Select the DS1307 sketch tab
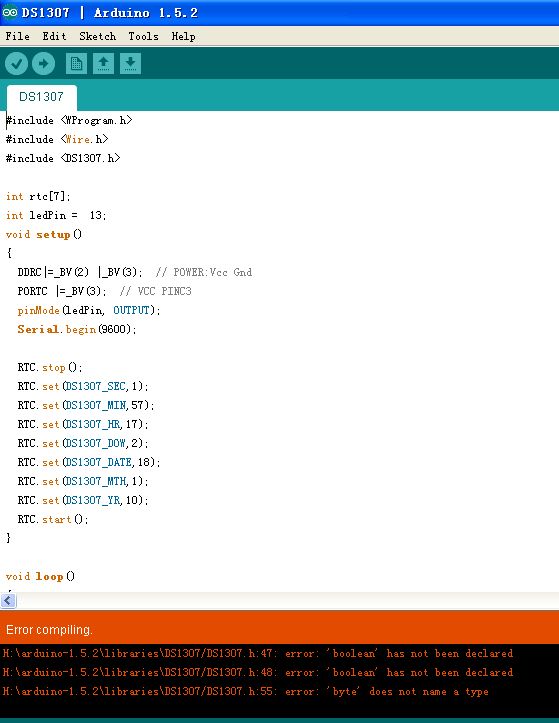Image resolution: width=559 pixels, height=723 pixels. (42, 97)
